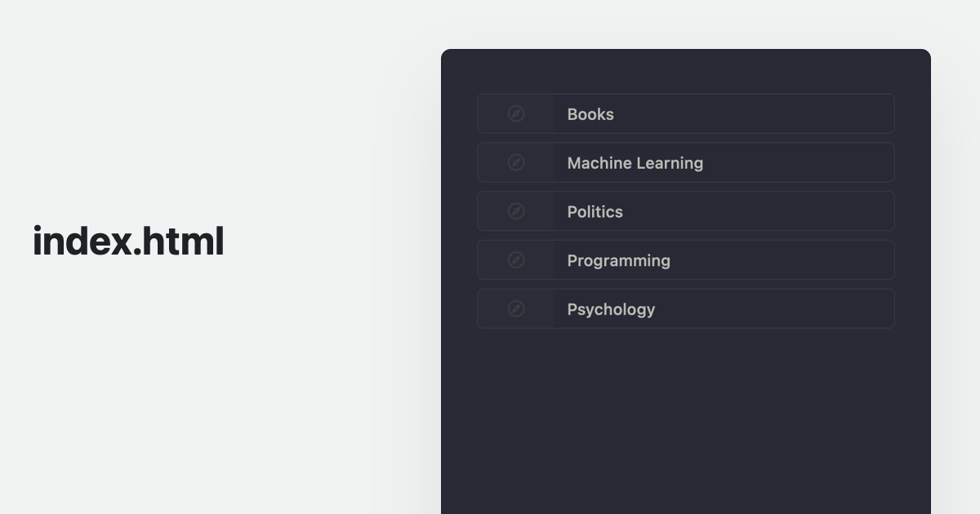Click the compass icon beside Politics
980x514 pixels.
pos(516,211)
